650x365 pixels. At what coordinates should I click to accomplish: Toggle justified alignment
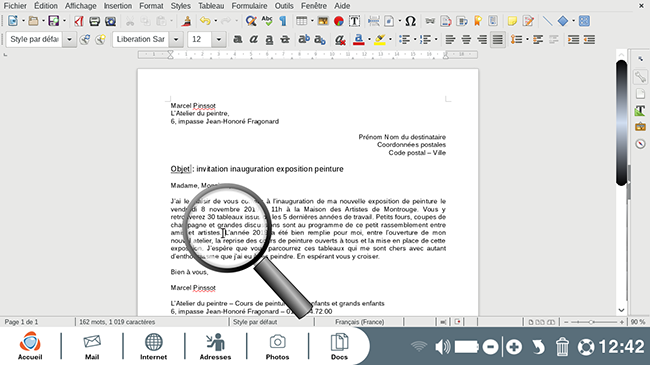click(497, 39)
